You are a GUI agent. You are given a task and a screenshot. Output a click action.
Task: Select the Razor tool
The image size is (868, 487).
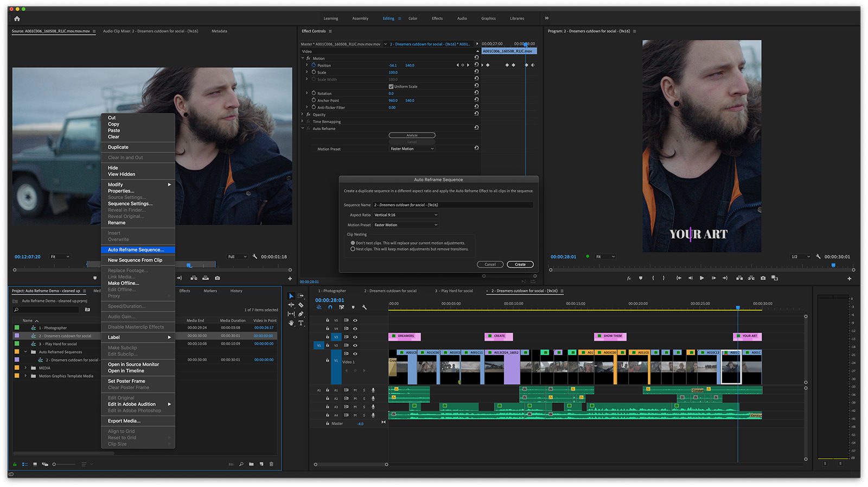pyautogui.click(x=301, y=305)
